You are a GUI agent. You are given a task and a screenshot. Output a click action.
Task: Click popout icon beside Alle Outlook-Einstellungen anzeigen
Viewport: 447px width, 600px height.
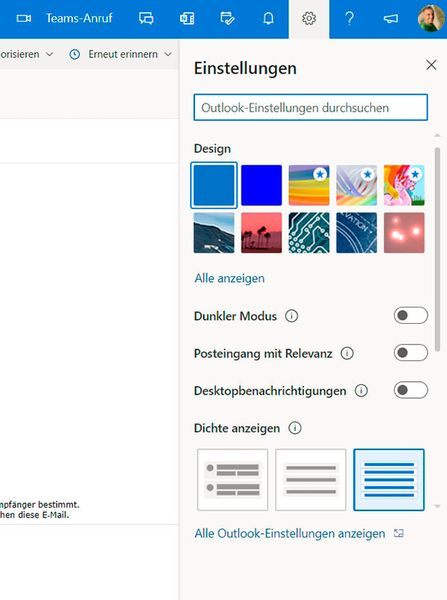(x=399, y=533)
